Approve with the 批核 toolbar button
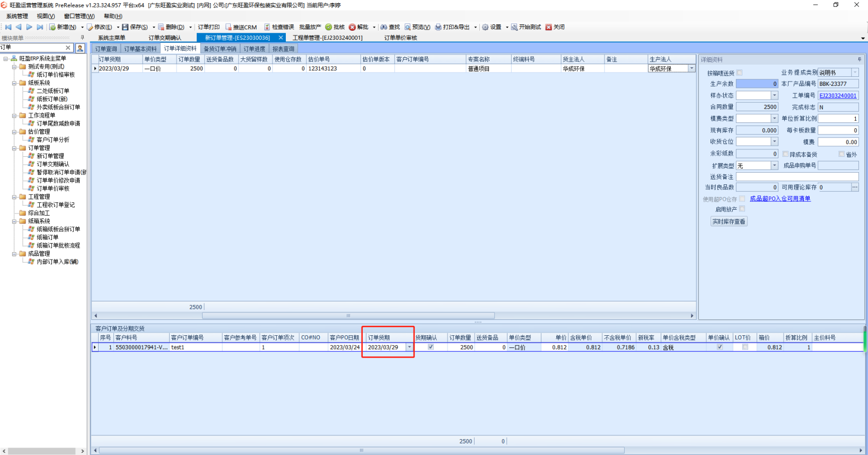This screenshot has width=868, height=455. pos(335,27)
